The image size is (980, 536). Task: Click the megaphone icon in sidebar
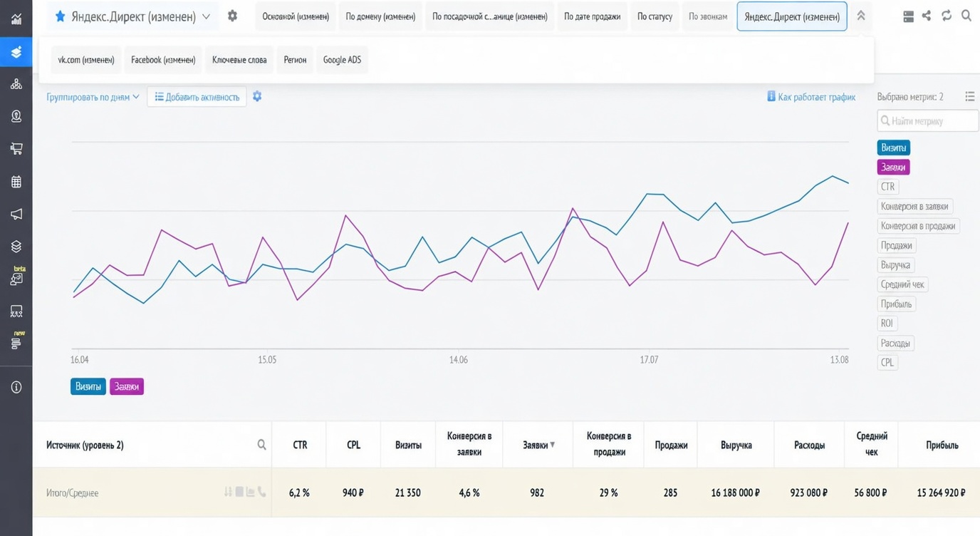pos(16,214)
